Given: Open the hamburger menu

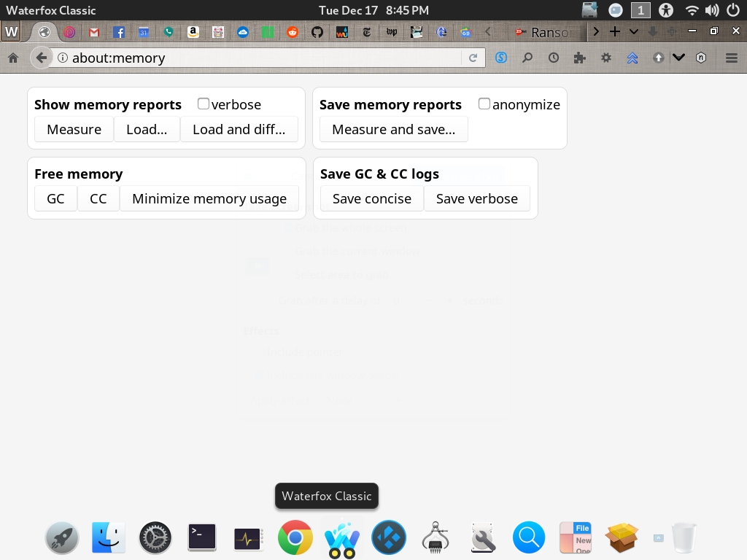Looking at the screenshot, I should [x=732, y=57].
